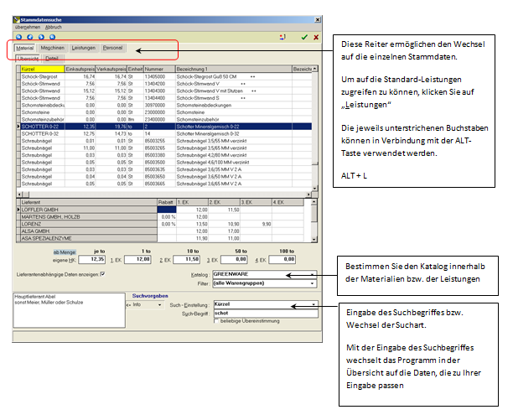Jump to first record with navigation icon
The image size is (513, 420).
click(19, 37)
